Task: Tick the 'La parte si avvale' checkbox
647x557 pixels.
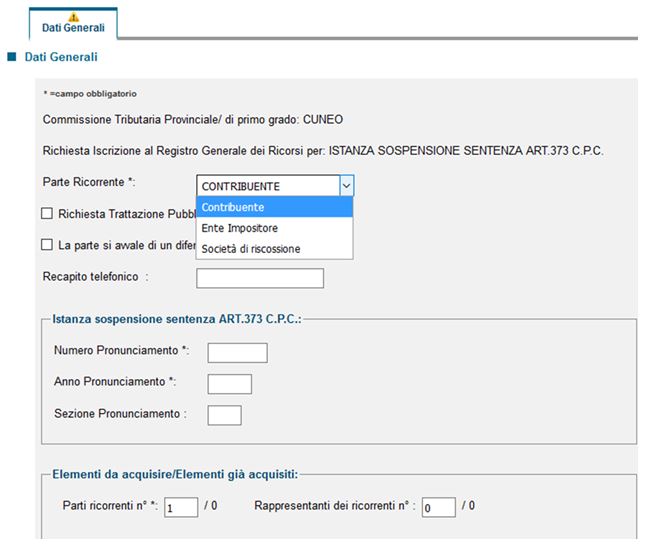Action: (47, 244)
